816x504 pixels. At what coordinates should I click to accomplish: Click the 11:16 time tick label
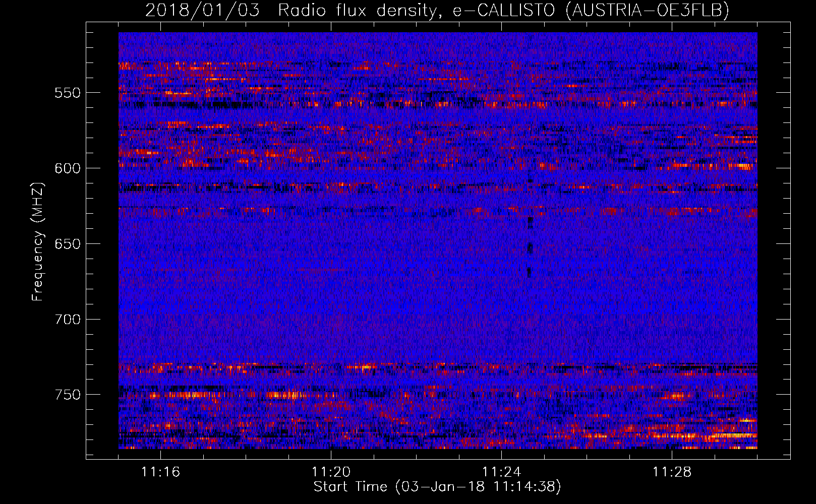click(160, 472)
